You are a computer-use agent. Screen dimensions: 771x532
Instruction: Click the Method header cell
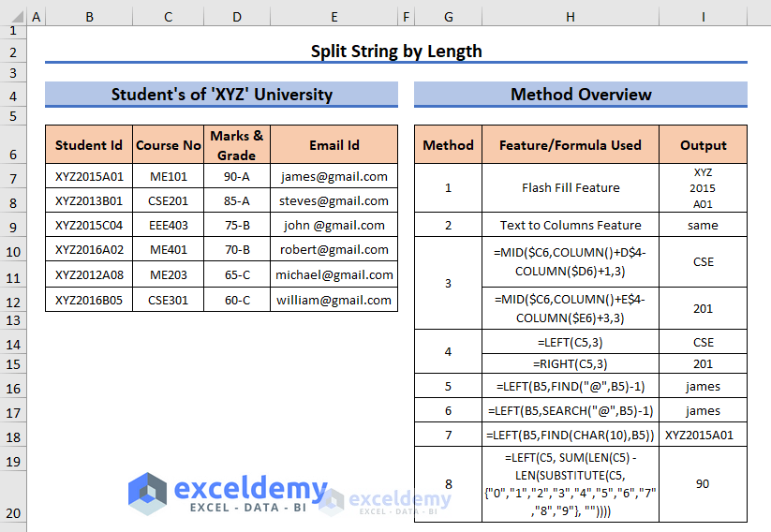coord(448,144)
